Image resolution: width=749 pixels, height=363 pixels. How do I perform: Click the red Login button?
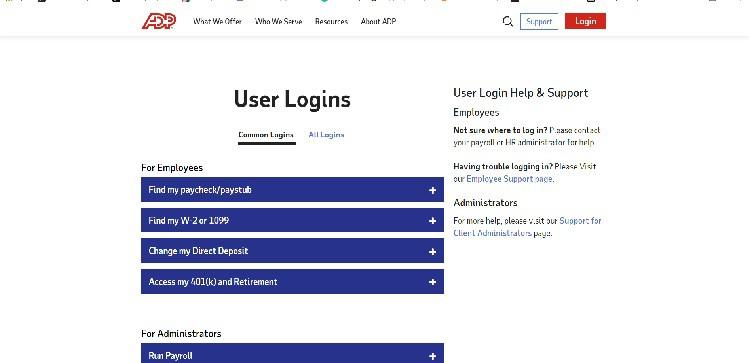(585, 21)
